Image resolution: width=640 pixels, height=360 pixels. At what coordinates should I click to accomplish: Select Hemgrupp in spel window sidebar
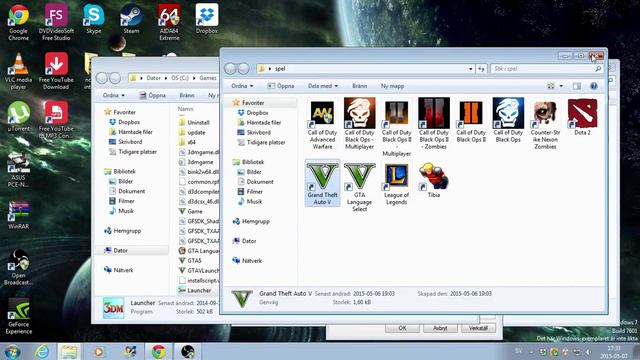click(251, 221)
